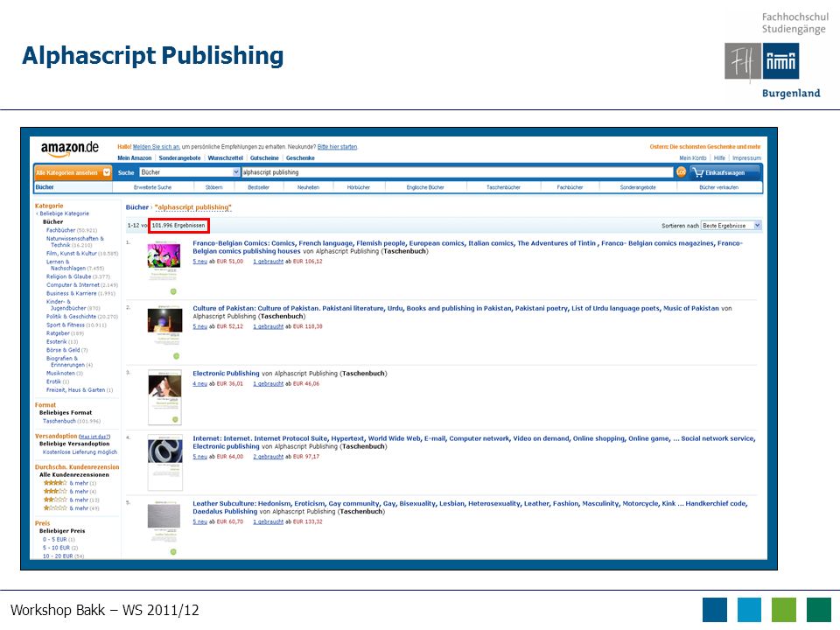Select Kostenlose Lieferung möglich option
Image resolution: width=840 pixels, height=630 pixels.
point(80,452)
